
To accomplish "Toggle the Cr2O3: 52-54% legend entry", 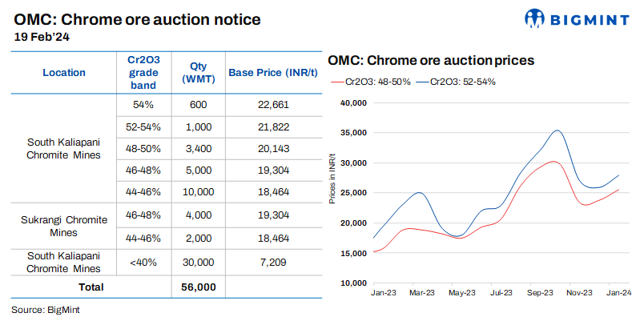I will coord(462,82).
